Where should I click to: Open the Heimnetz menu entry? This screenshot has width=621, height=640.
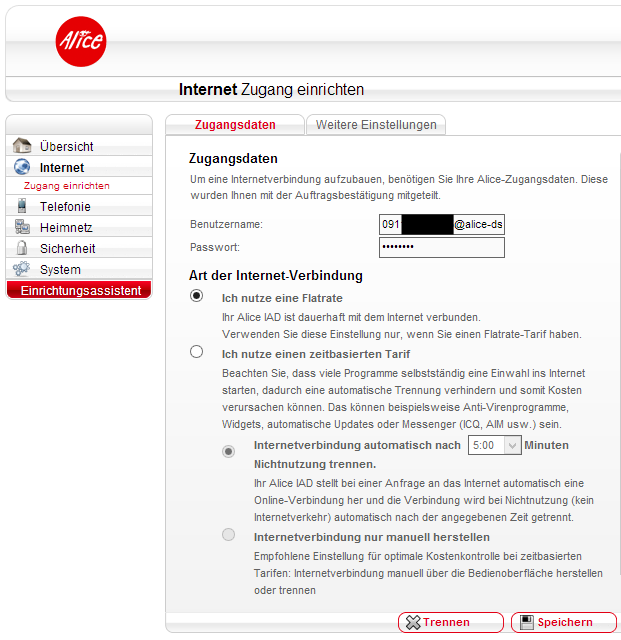pyautogui.click(x=79, y=227)
